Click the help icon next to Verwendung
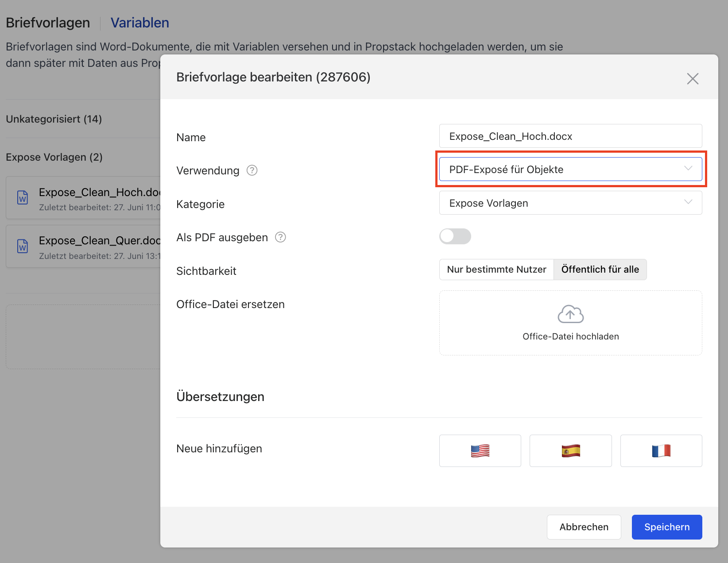 pos(252,170)
